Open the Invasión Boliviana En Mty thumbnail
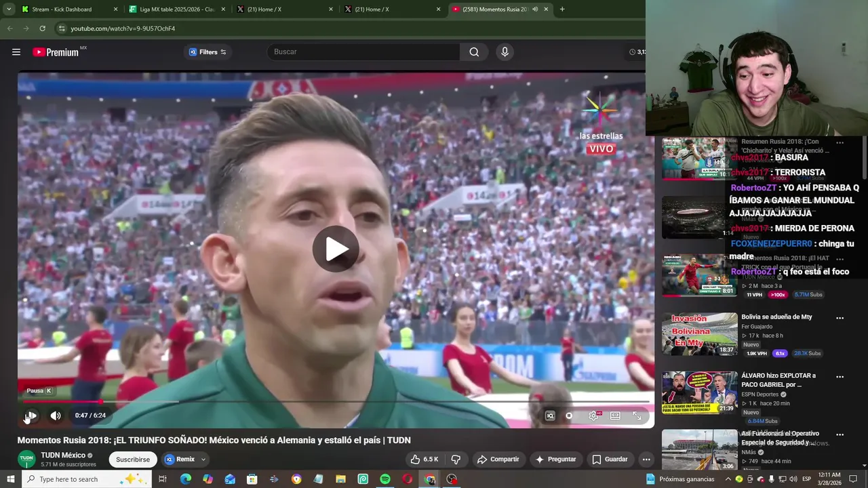Image resolution: width=868 pixels, height=488 pixels. (699, 333)
